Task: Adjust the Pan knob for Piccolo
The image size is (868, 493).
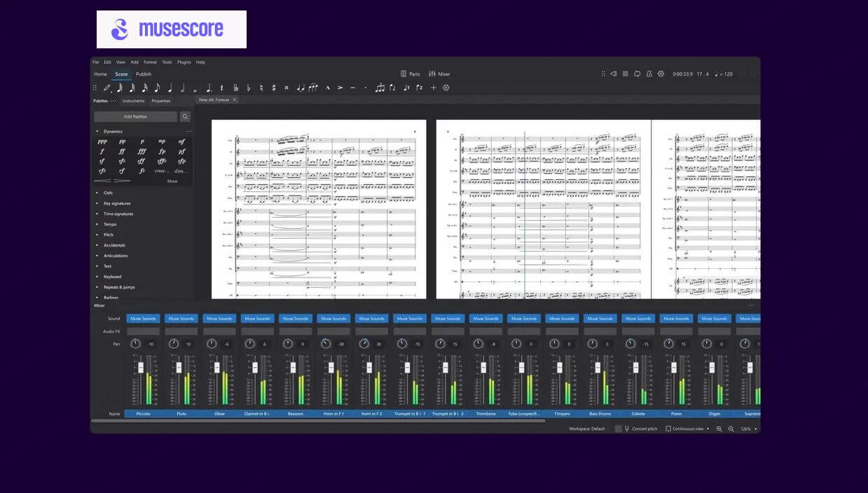Action: click(x=135, y=343)
